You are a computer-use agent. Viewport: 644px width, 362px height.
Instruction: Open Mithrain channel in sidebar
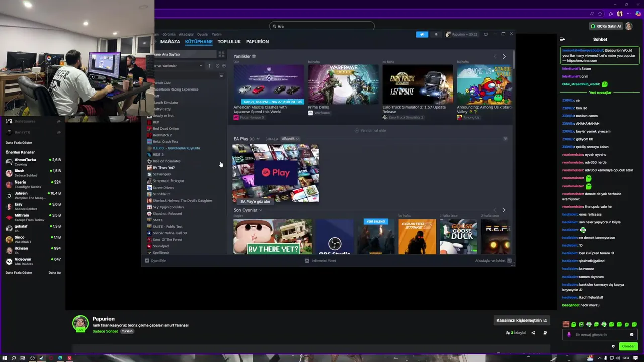pos(33,217)
